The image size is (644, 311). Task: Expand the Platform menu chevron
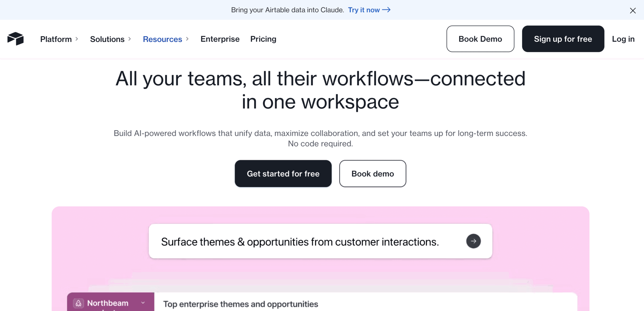(x=77, y=39)
